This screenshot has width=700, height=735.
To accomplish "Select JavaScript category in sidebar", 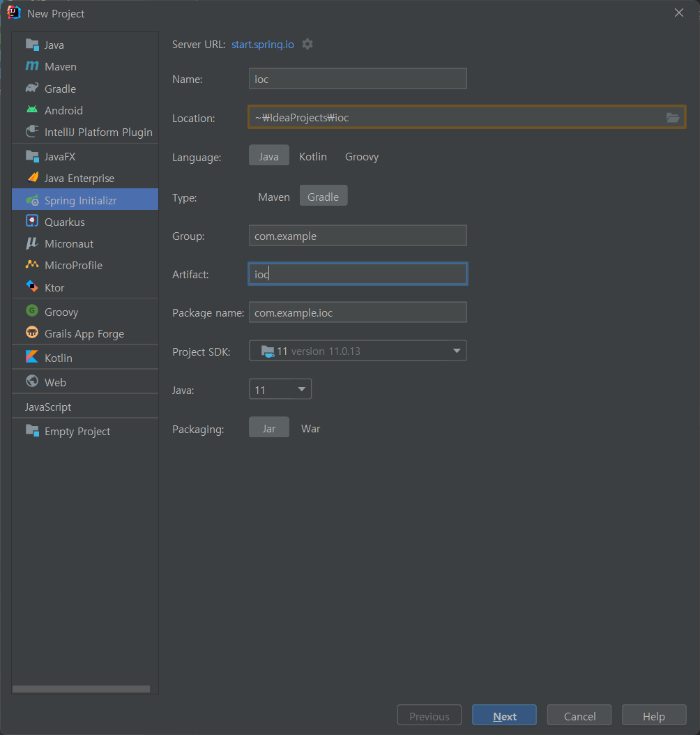I will click(x=48, y=407).
